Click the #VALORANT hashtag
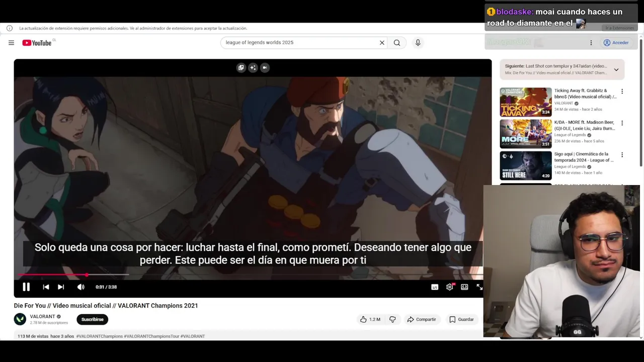 193,336
